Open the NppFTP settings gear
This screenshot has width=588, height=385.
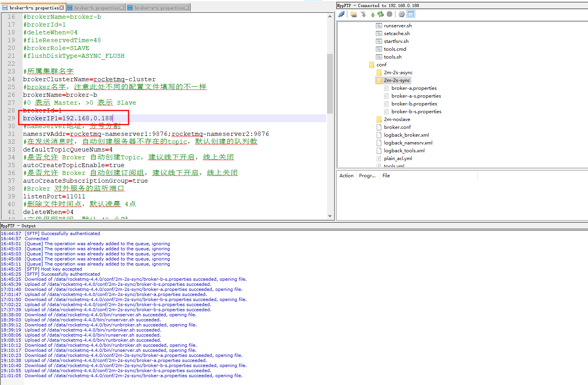[x=402, y=14]
